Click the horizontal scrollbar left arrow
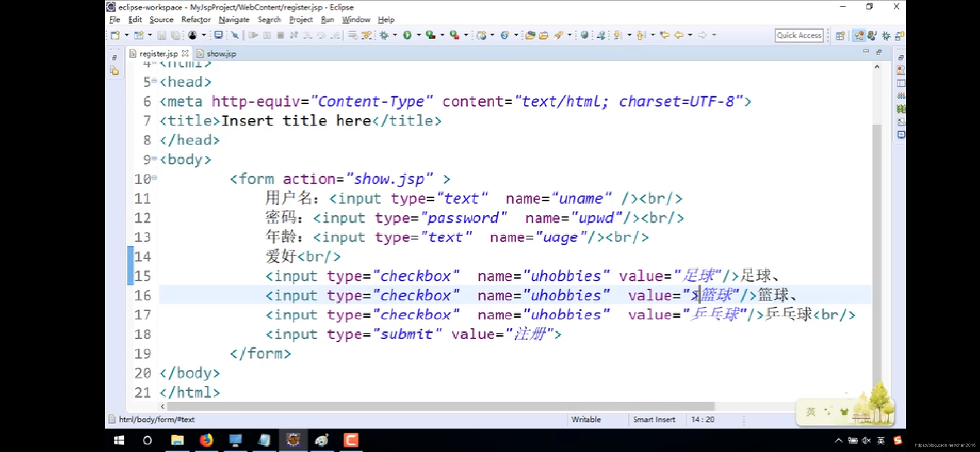 (162, 406)
